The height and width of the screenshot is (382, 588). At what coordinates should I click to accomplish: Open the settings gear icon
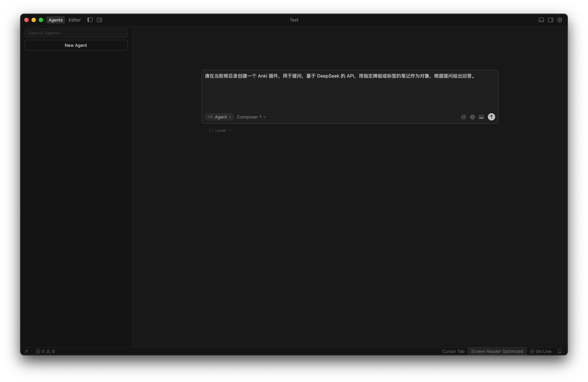pyautogui.click(x=560, y=20)
